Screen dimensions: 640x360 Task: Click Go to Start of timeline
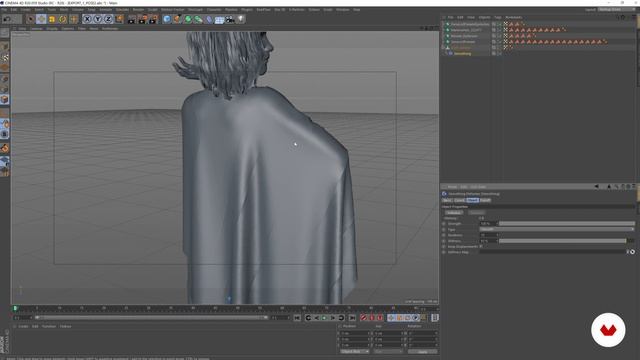point(297,318)
